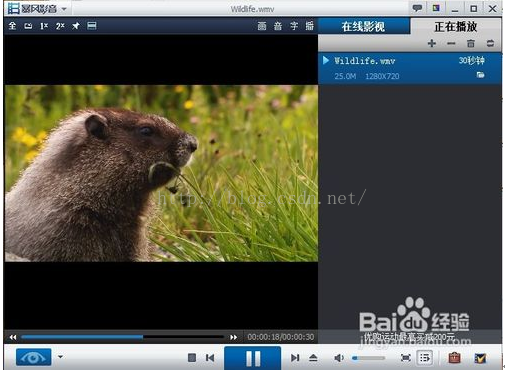Toggle the blue eye mode button
Screen dimensions: 505x374
pos(34,357)
